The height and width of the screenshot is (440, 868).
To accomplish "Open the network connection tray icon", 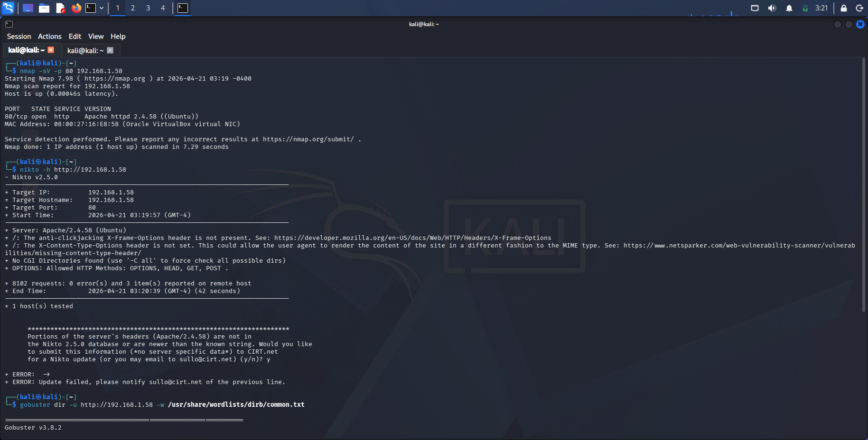I will pyautogui.click(x=755, y=8).
